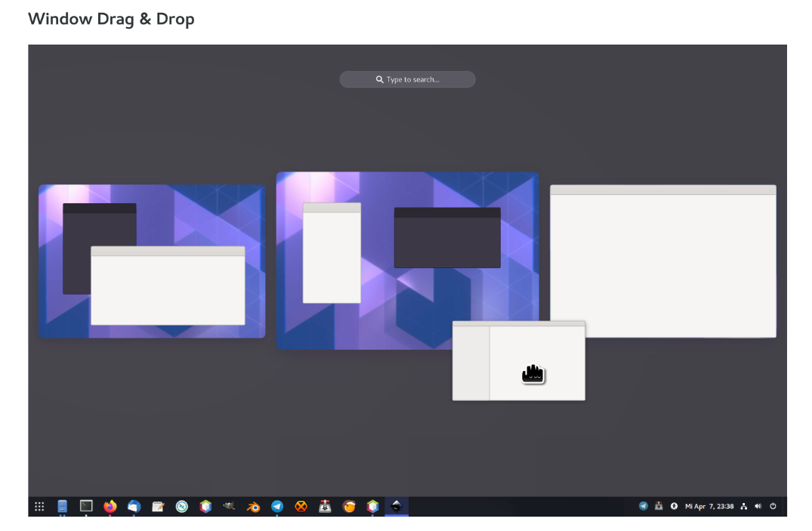Launch Firefox from the dock
Screen dimensions: 812x531
point(110,506)
